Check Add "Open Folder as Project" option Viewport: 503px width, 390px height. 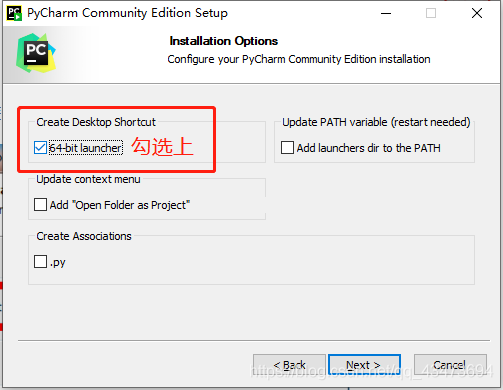point(40,205)
